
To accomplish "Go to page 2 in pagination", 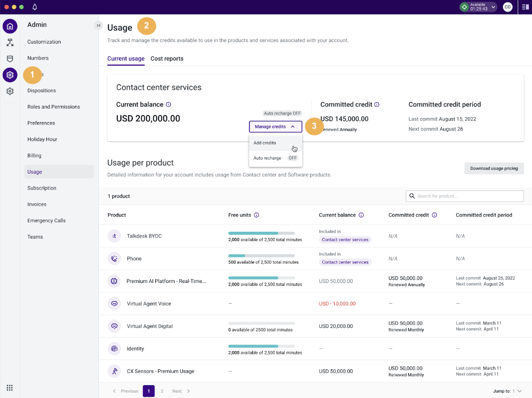I will click(x=162, y=391).
